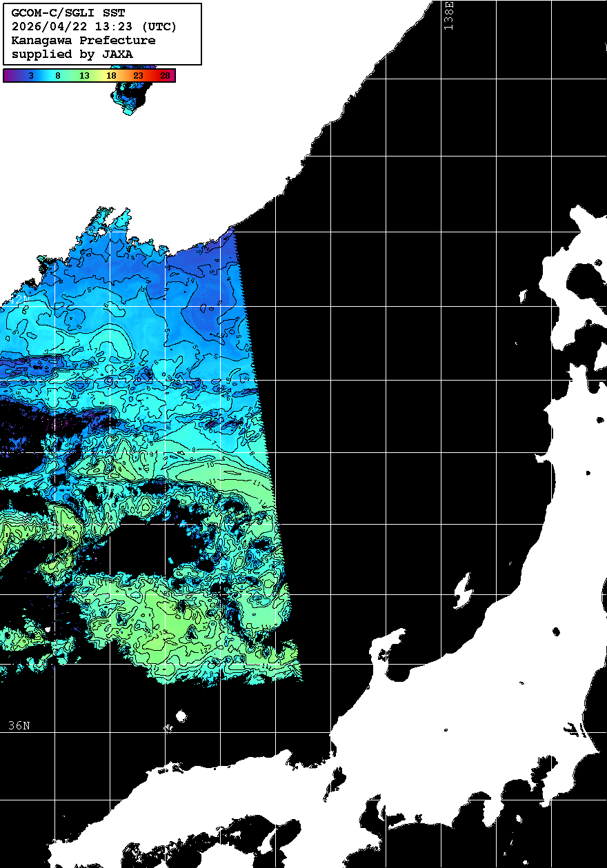Pick the 13 degree green on color scale
This screenshot has height=868, width=607.
(84, 76)
